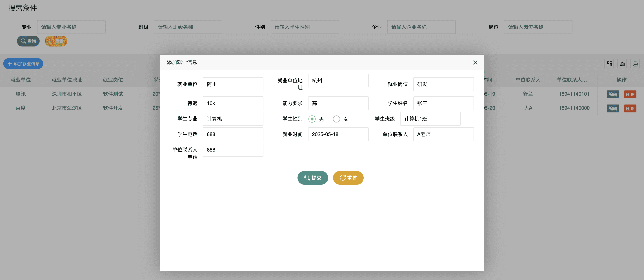Select the 男 radio button
644x280 pixels.
point(312,119)
